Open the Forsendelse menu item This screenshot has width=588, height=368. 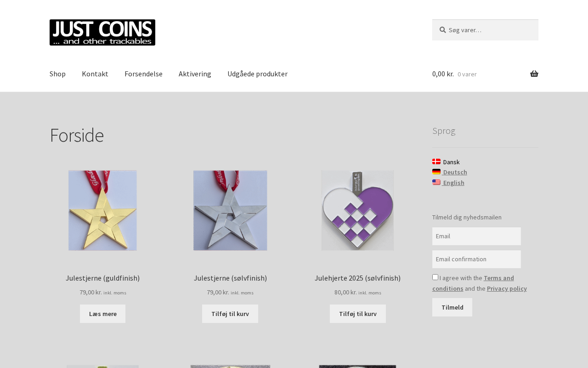click(x=143, y=74)
